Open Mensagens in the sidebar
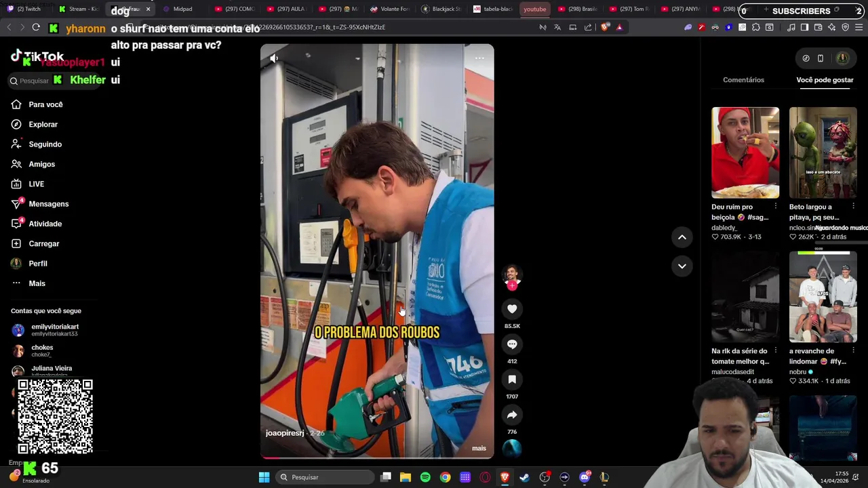This screenshot has width=868, height=488. tap(48, 204)
